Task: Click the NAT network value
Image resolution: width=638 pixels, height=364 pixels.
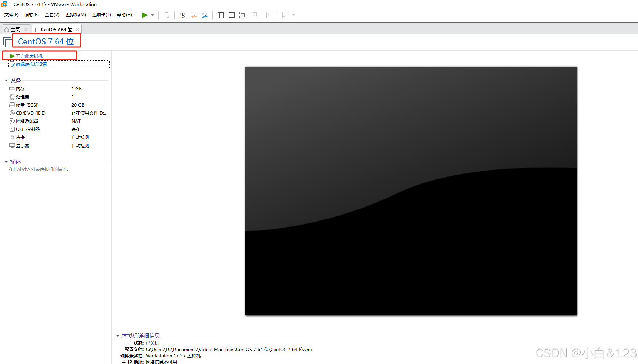Action: click(x=76, y=121)
